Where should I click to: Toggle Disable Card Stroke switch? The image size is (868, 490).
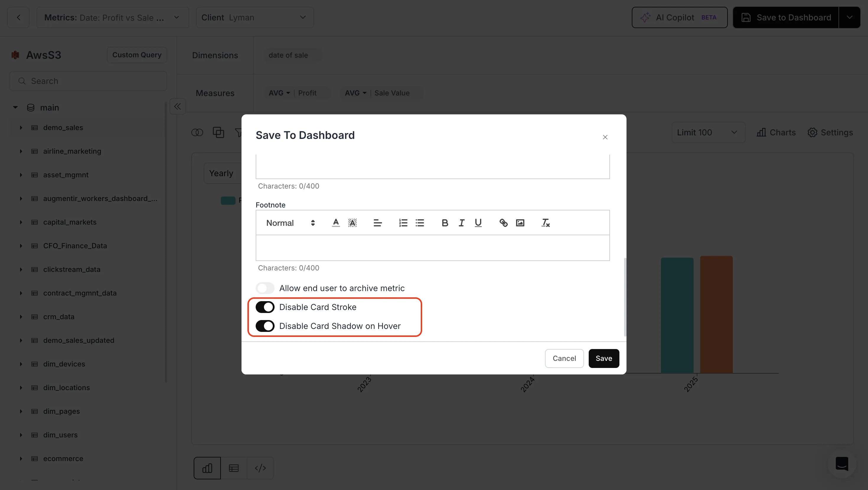click(x=265, y=307)
